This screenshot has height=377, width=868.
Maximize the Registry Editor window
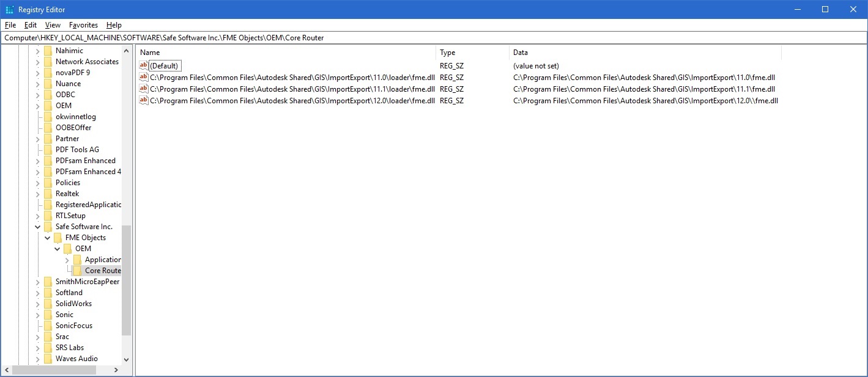click(x=825, y=9)
